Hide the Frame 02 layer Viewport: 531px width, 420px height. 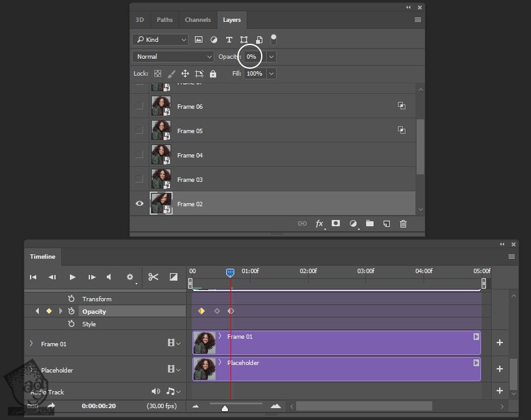139,204
